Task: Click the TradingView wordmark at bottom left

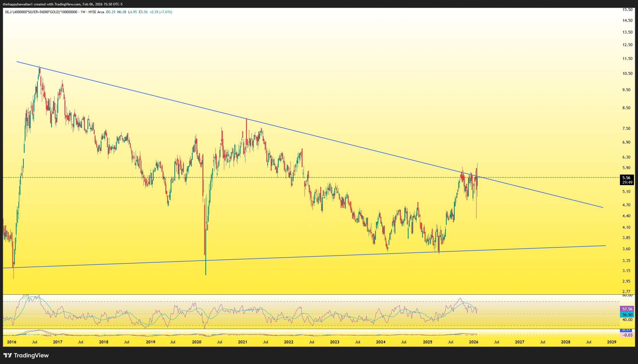Action: click(x=31, y=355)
